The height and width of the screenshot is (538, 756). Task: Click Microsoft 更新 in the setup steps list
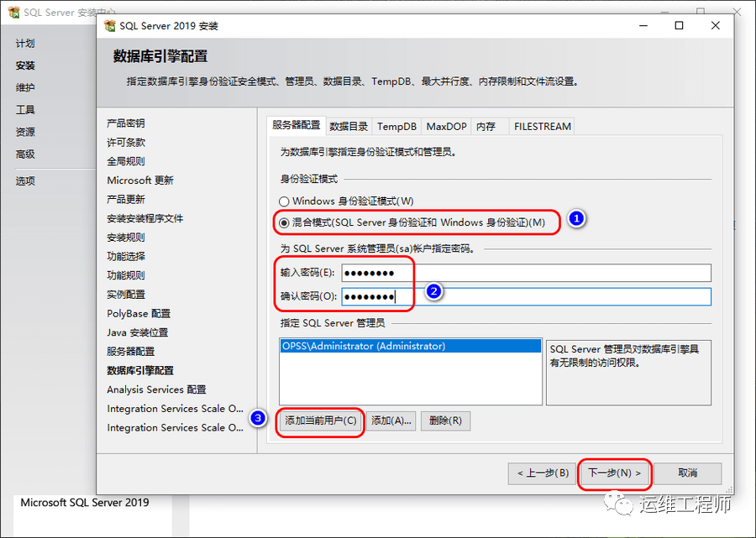point(140,180)
